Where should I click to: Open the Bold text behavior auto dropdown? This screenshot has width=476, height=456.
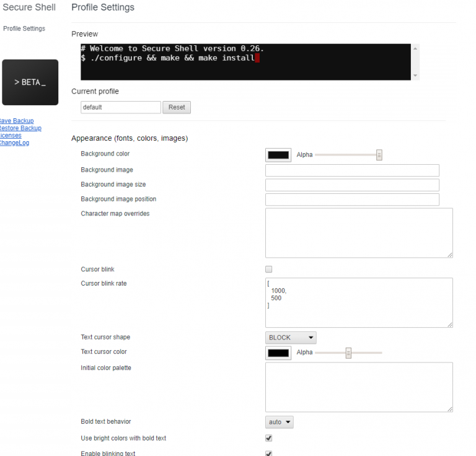pos(280,422)
